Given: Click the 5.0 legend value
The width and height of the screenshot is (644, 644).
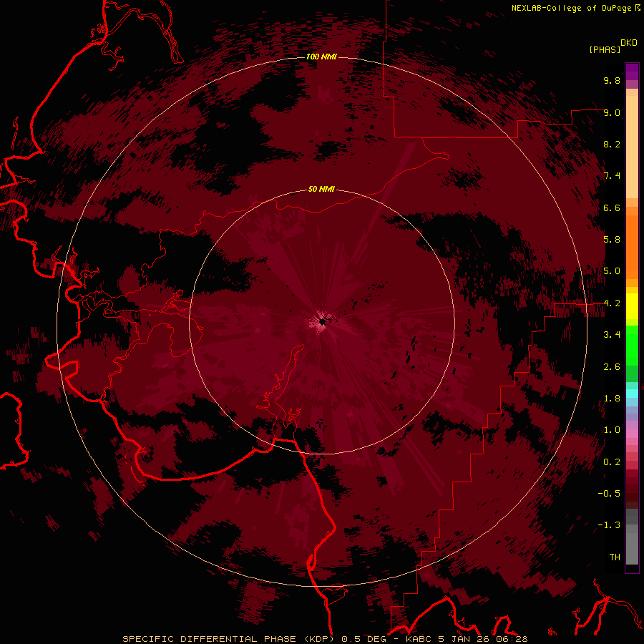Looking at the screenshot, I should point(612,271).
